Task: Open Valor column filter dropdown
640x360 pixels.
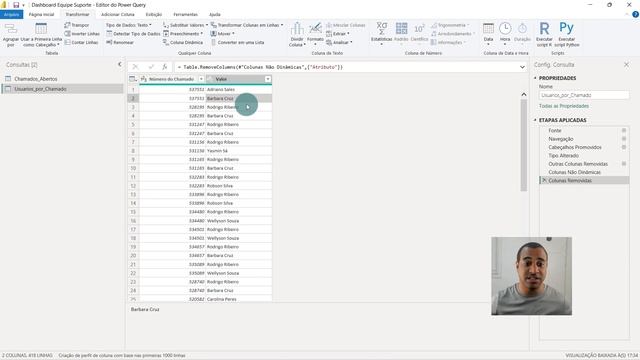Action: [x=268, y=79]
